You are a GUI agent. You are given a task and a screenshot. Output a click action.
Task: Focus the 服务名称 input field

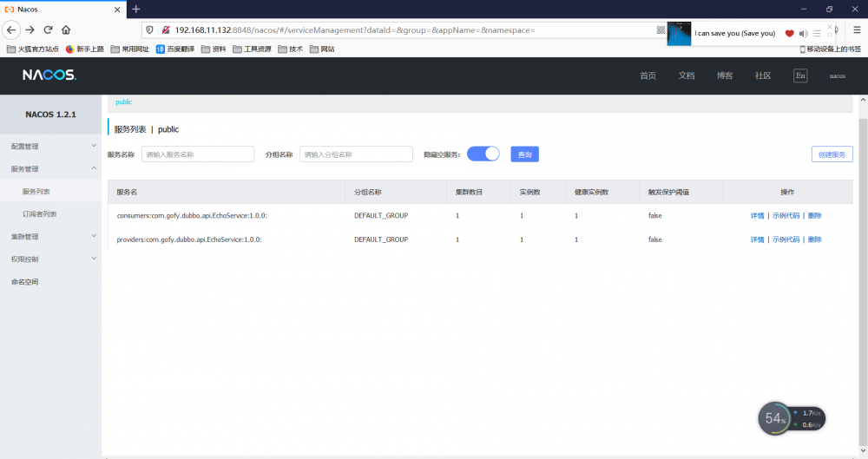pos(198,154)
